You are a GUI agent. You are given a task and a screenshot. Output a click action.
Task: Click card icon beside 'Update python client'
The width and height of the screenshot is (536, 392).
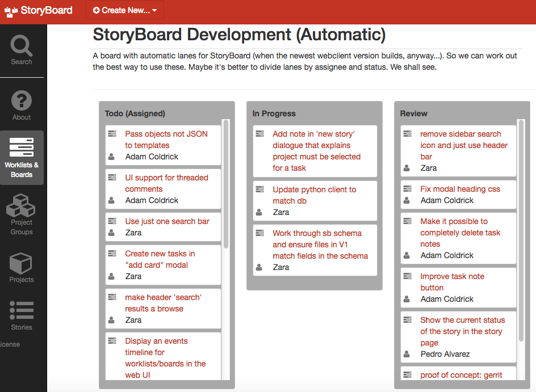point(259,189)
